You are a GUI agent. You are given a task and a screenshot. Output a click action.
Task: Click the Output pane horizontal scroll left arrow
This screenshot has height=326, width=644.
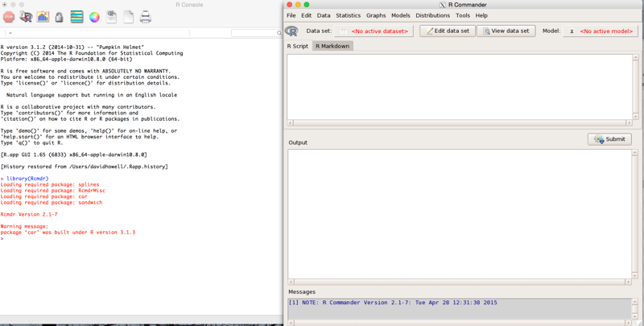291,282
